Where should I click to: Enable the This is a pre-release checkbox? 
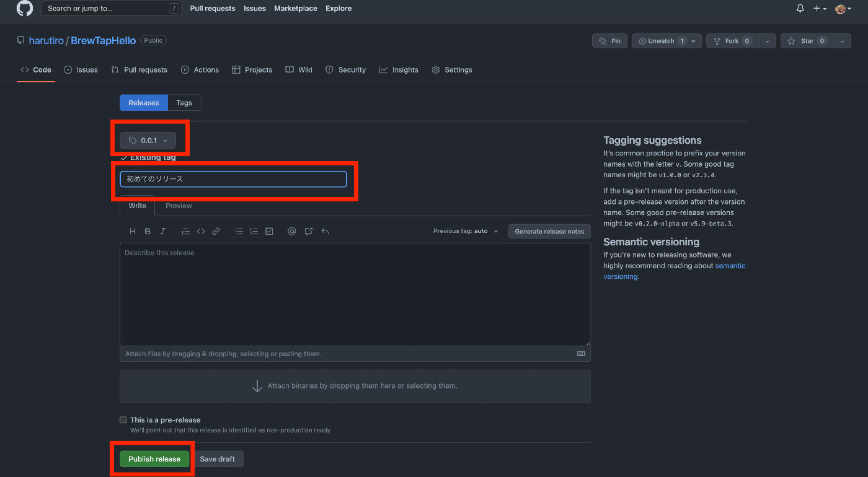123,420
